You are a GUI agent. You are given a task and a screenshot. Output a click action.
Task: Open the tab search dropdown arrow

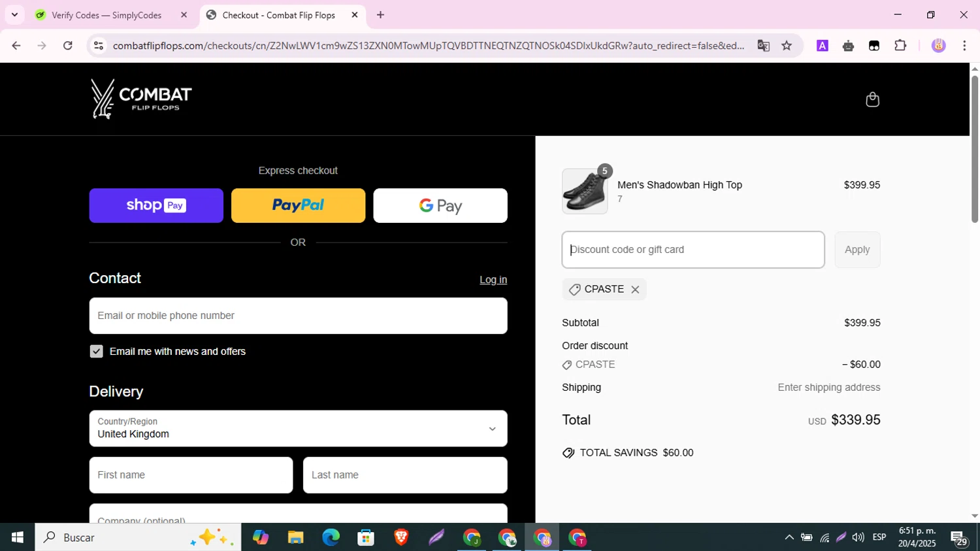[x=14, y=15]
